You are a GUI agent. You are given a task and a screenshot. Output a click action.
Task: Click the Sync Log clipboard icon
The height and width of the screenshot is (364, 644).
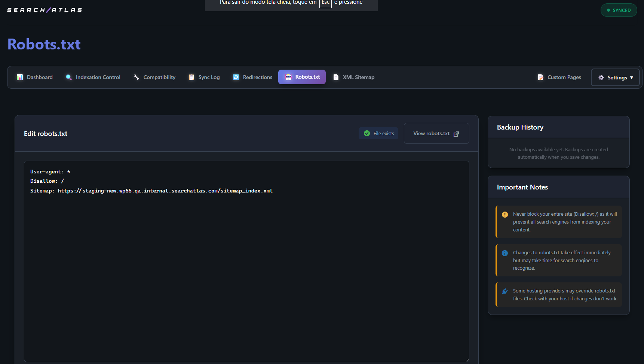click(x=191, y=77)
